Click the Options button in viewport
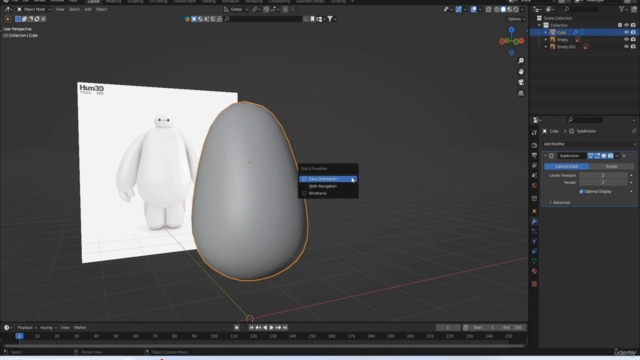 pyautogui.click(x=515, y=19)
